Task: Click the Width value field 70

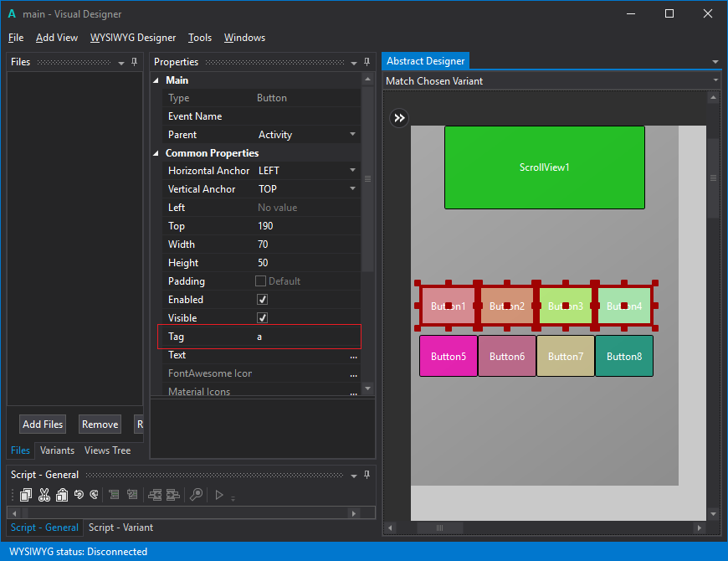Action: [307, 244]
